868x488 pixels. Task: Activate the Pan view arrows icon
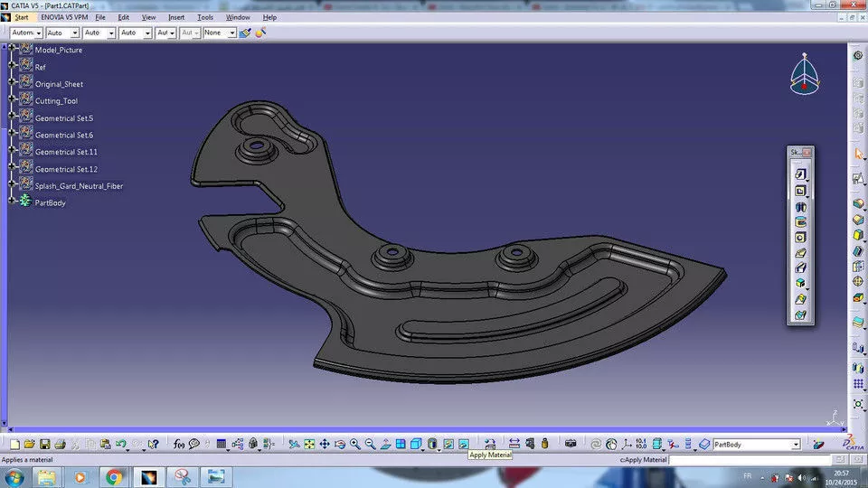(325, 445)
